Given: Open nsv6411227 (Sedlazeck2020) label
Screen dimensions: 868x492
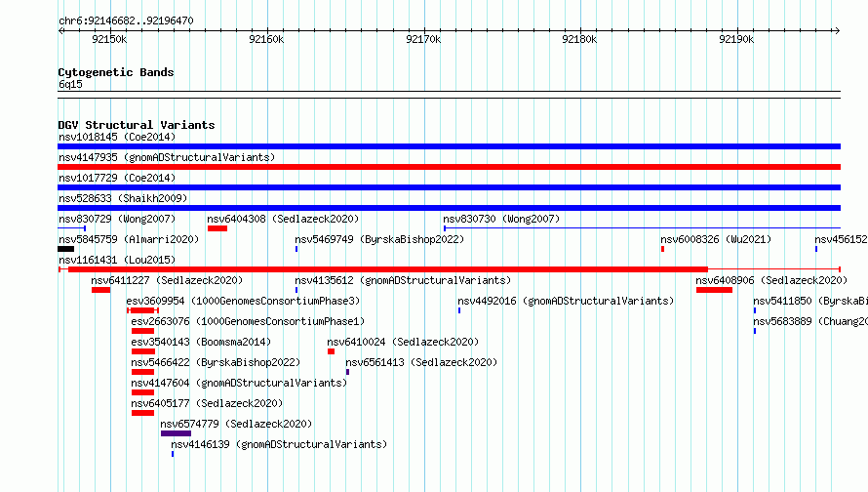Looking at the screenshot, I should pos(167,280).
